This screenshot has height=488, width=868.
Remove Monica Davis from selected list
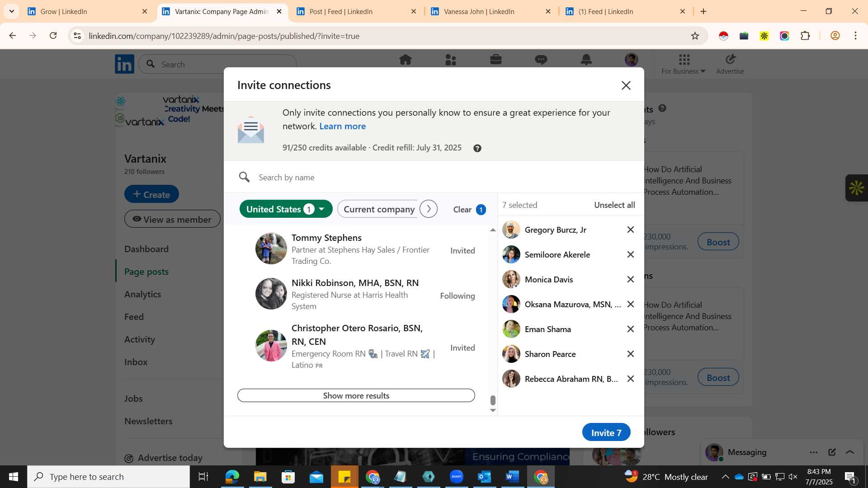click(x=630, y=280)
